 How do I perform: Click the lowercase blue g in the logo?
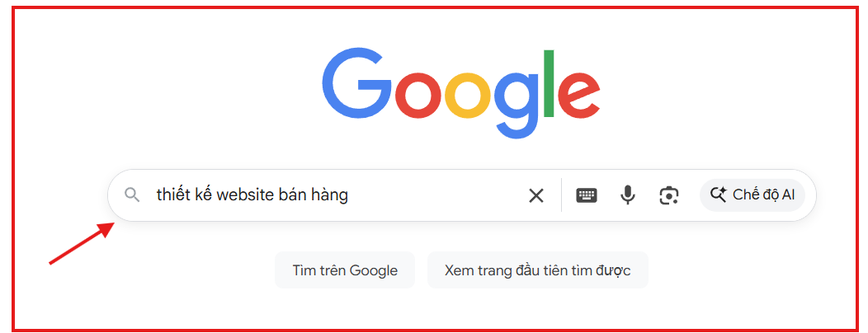[x=517, y=106]
